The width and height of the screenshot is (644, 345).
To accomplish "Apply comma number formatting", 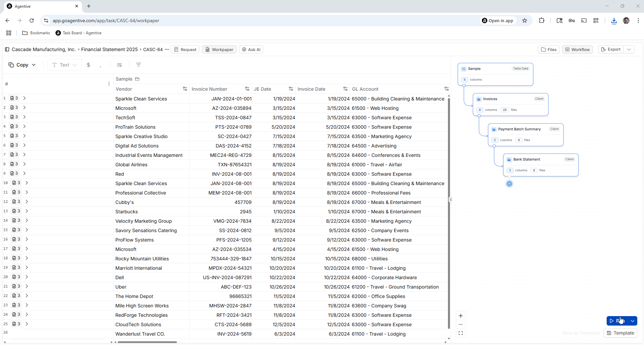I will click(101, 65).
